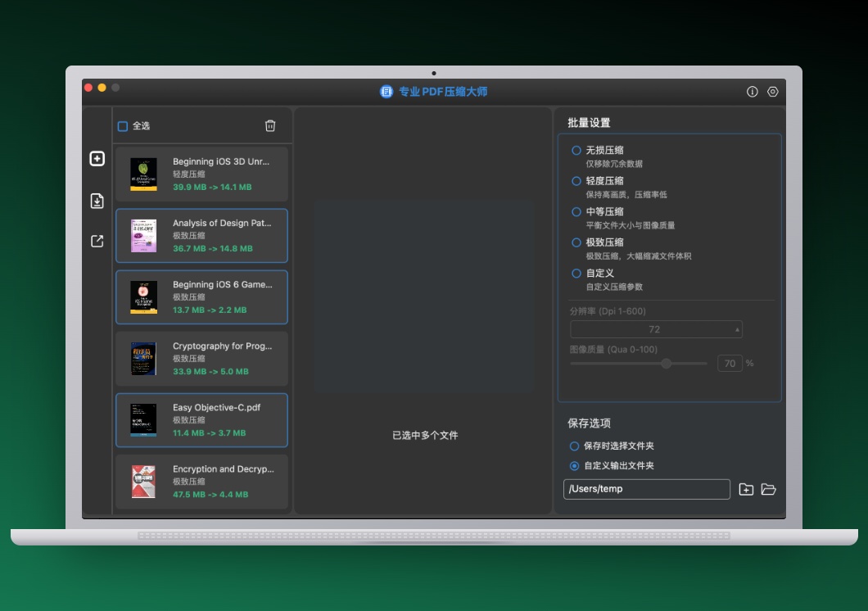Select the 极致压缩 radio option
The height and width of the screenshot is (611, 868).
pos(576,242)
